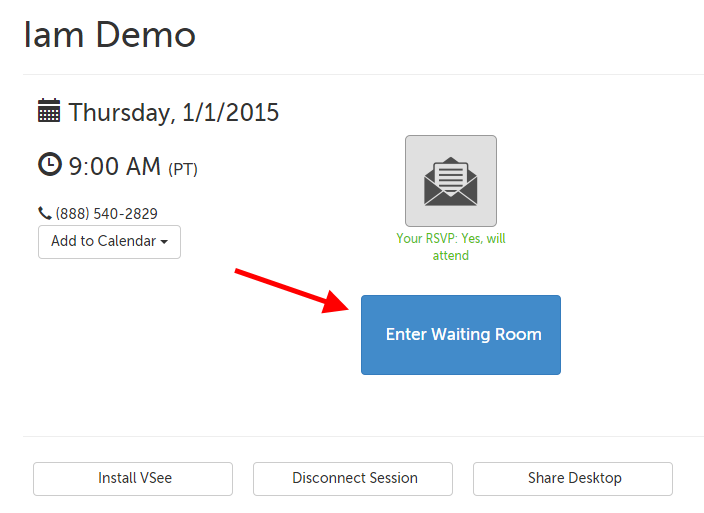The height and width of the screenshot is (513, 704).
Task: Expand the Add to Calendar dropdown
Action: (x=109, y=242)
